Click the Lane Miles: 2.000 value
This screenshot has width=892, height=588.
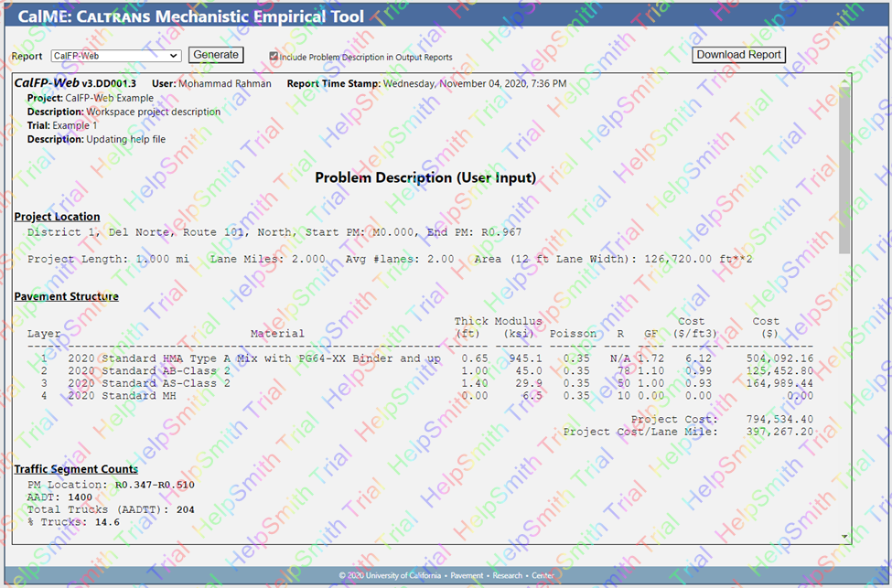pos(268,259)
